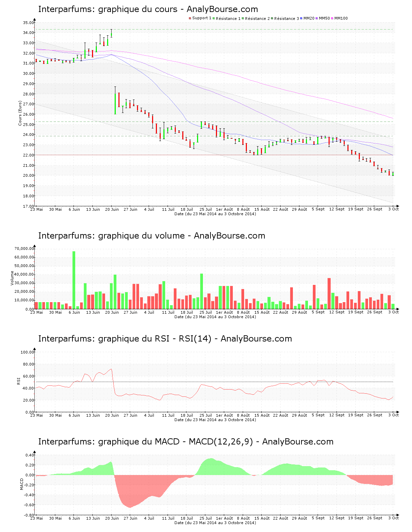Click the 60.00 value on the RSI axis

(28, 376)
